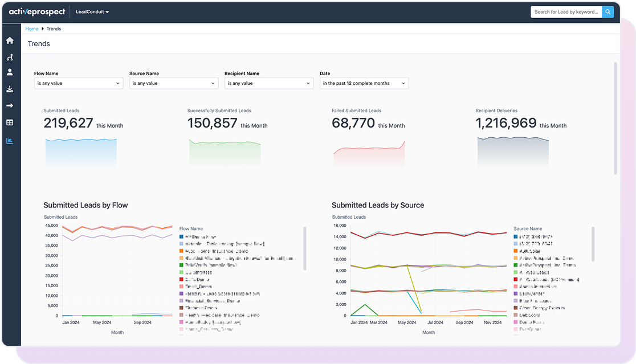The image size is (636, 364).
Task: Open the table grid icon in the sidebar
Action: click(x=10, y=122)
